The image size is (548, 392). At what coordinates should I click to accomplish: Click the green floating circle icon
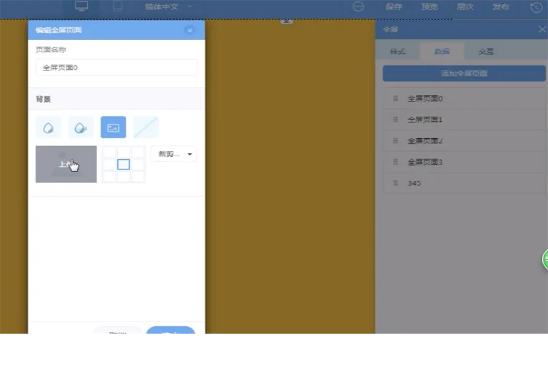(545, 259)
